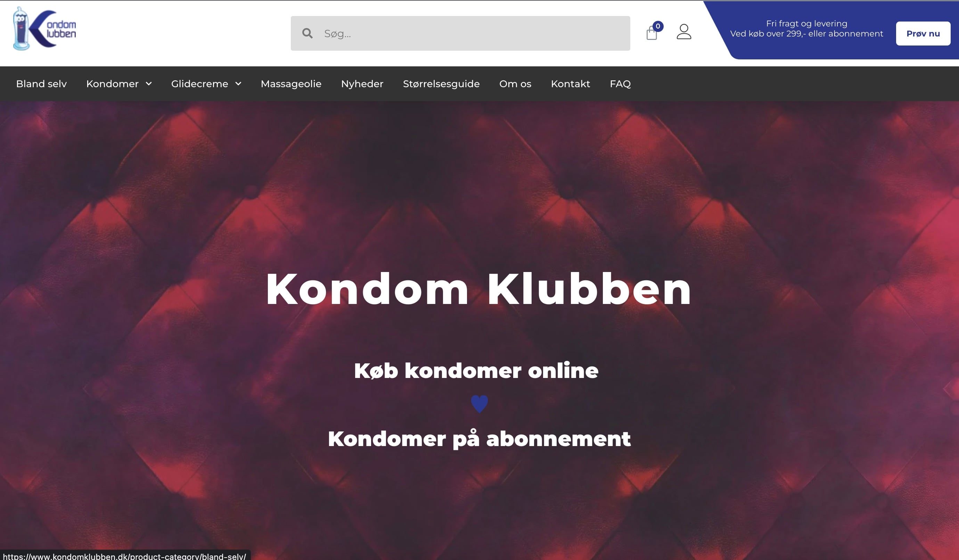Open the Massageolie menu item
The image size is (959, 560).
click(291, 84)
